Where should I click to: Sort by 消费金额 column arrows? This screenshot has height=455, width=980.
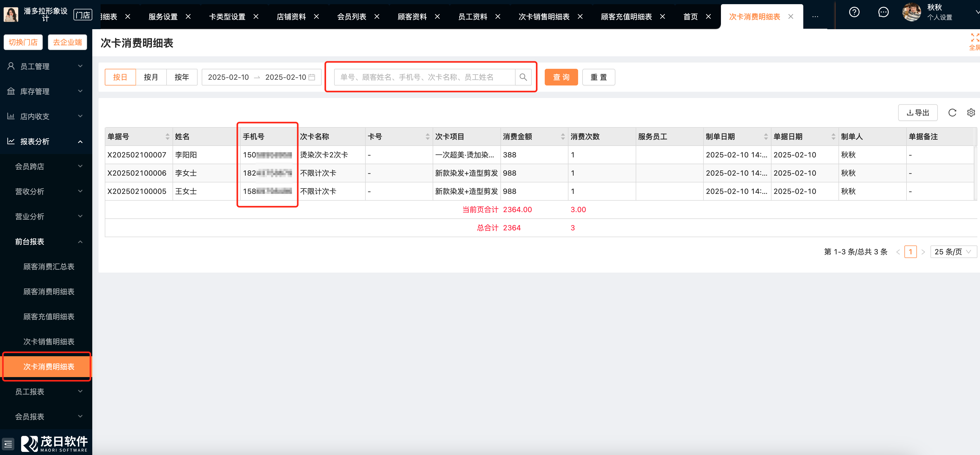pyautogui.click(x=563, y=137)
